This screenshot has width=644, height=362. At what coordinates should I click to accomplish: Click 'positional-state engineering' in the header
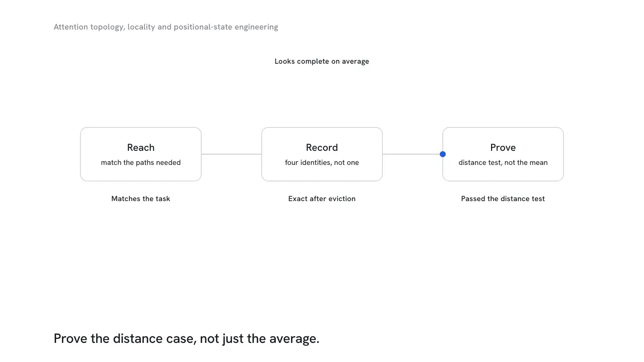pos(226,27)
